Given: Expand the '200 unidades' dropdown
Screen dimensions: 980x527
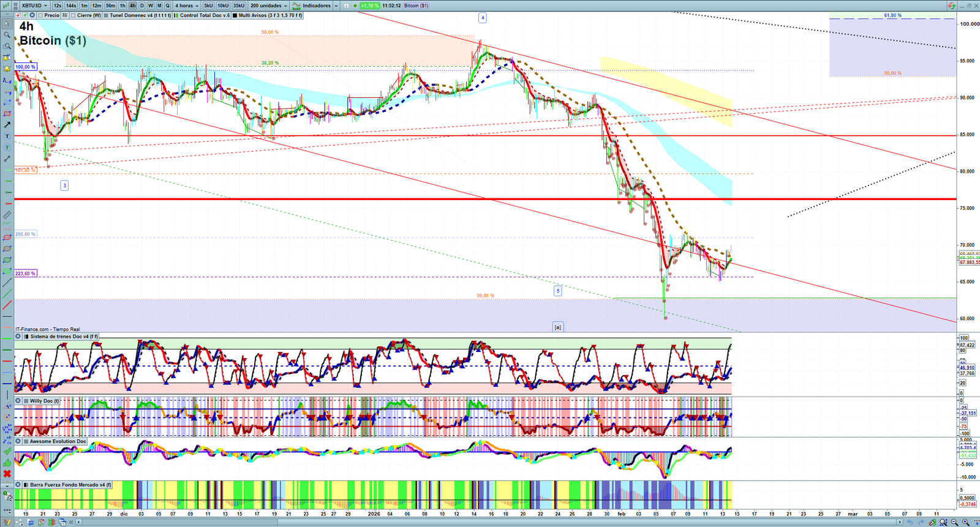Looking at the screenshot, I should pos(268,6).
